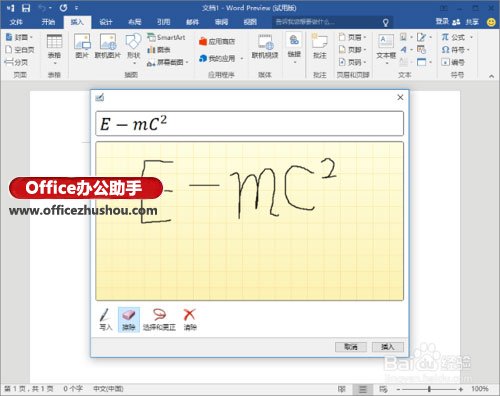The image size is (500, 396).
Task: Click the Insert button in the dialog
Action: pos(388,347)
